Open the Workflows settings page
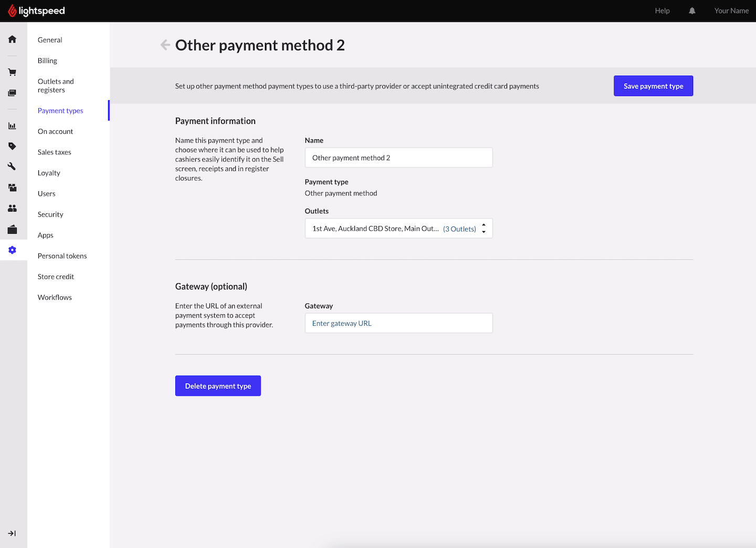Screen dimensions: 756x548 tap(55, 297)
